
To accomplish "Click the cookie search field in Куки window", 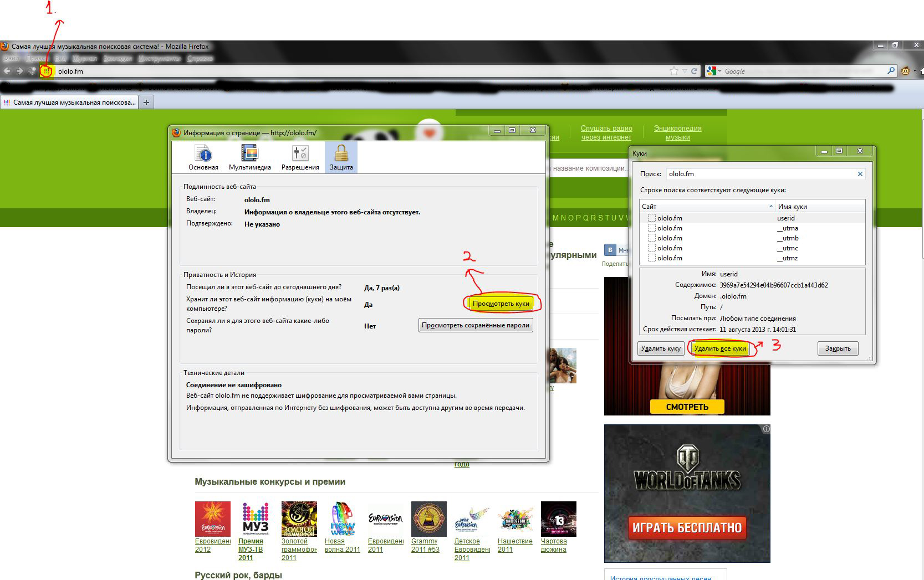I will pos(760,174).
